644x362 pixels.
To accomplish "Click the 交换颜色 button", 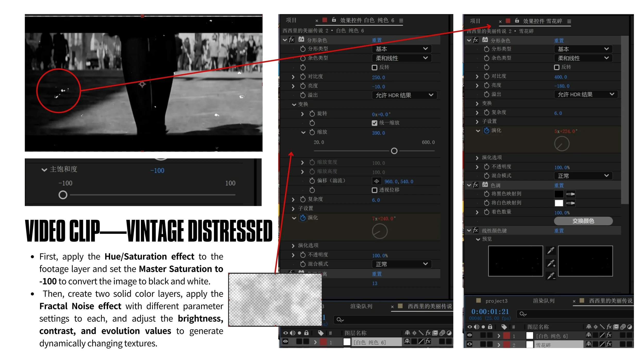I will tap(583, 221).
